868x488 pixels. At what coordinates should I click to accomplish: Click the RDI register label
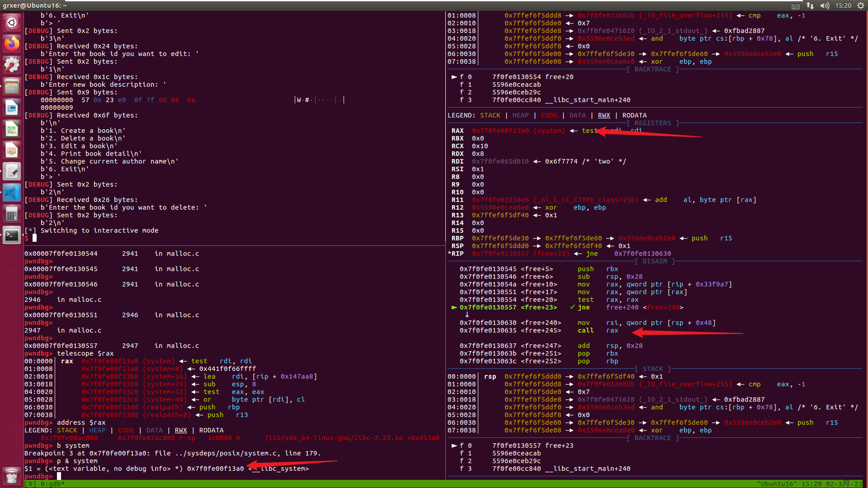pyautogui.click(x=458, y=161)
